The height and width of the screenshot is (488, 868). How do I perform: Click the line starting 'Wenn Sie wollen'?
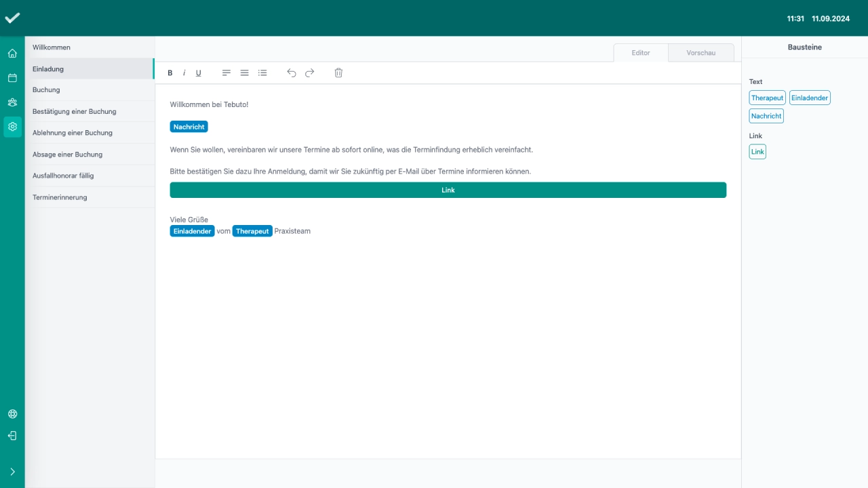point(352,150)
